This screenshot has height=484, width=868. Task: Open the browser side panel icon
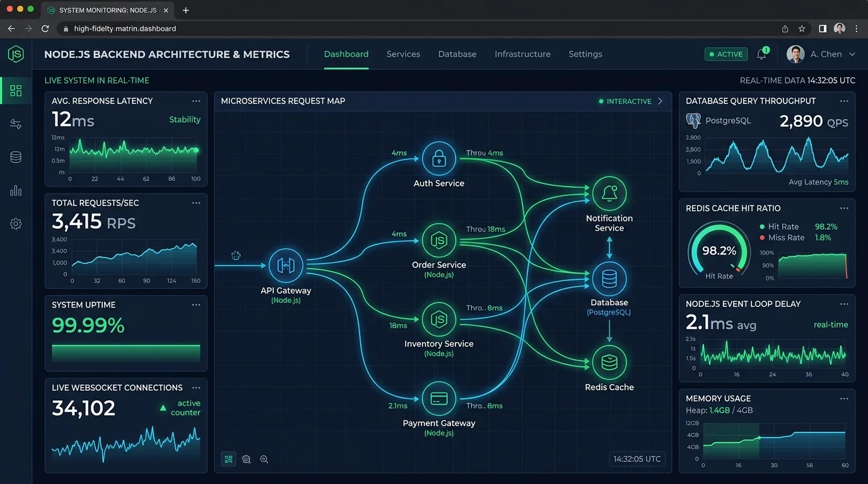(x=823, y=28)
